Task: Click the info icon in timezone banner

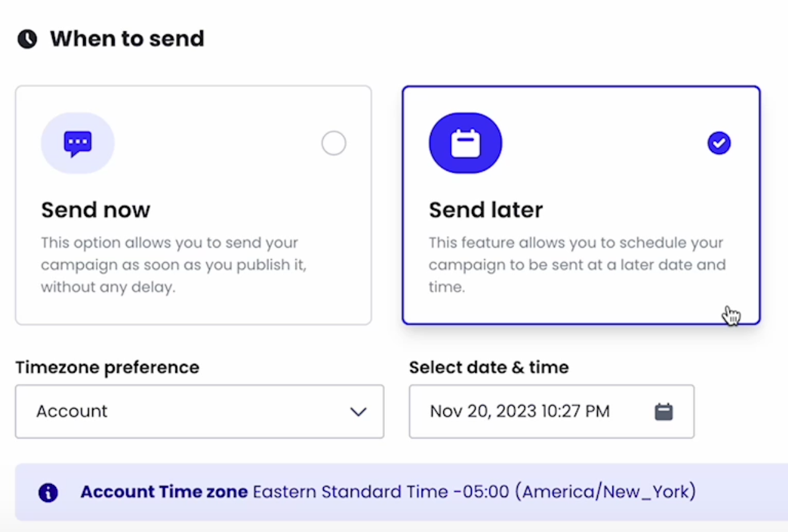Action: (48, 493)
